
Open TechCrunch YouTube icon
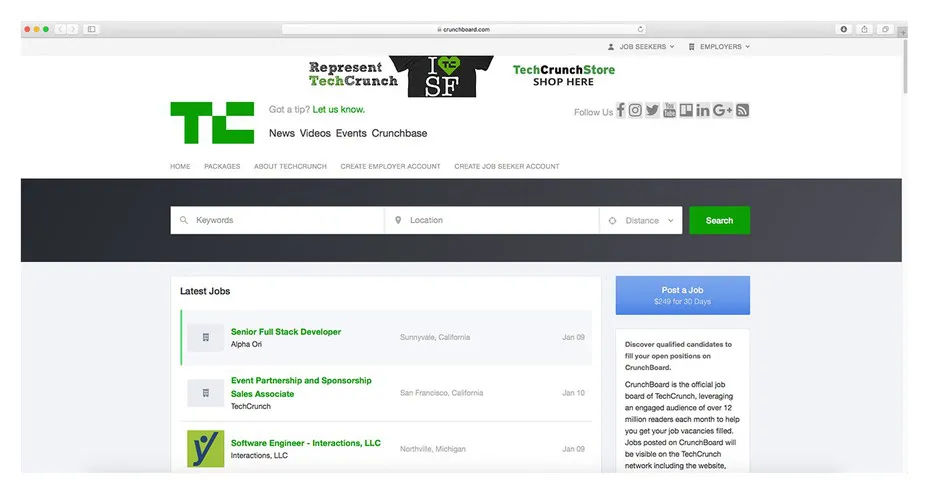point(669,110)
